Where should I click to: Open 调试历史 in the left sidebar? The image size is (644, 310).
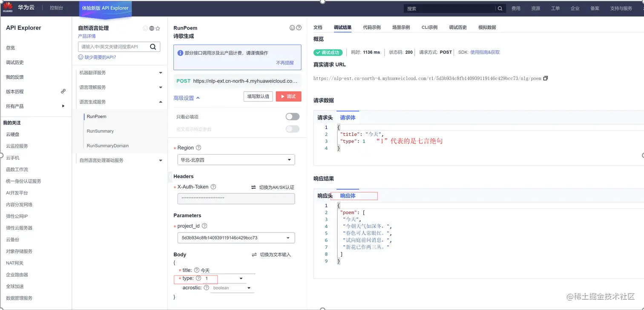pos(15,63)
